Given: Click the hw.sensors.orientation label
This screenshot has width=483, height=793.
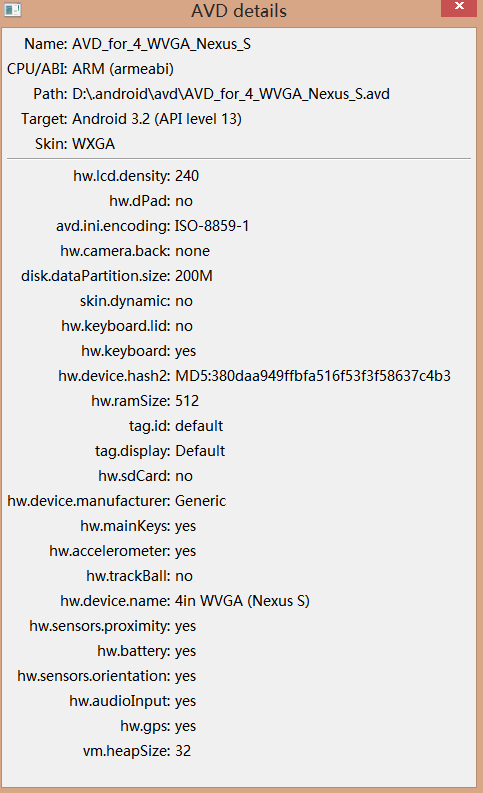Looking at the screenshot, I should 94,676.
